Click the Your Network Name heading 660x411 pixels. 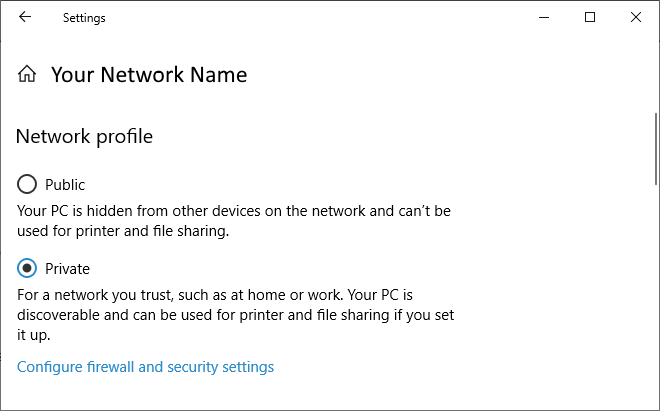(149, 75)
